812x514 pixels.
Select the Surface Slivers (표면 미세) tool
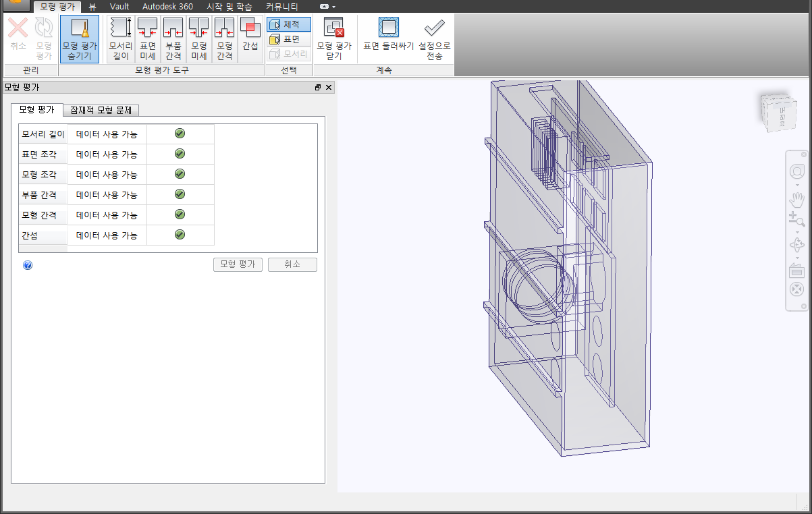point(147,38)
